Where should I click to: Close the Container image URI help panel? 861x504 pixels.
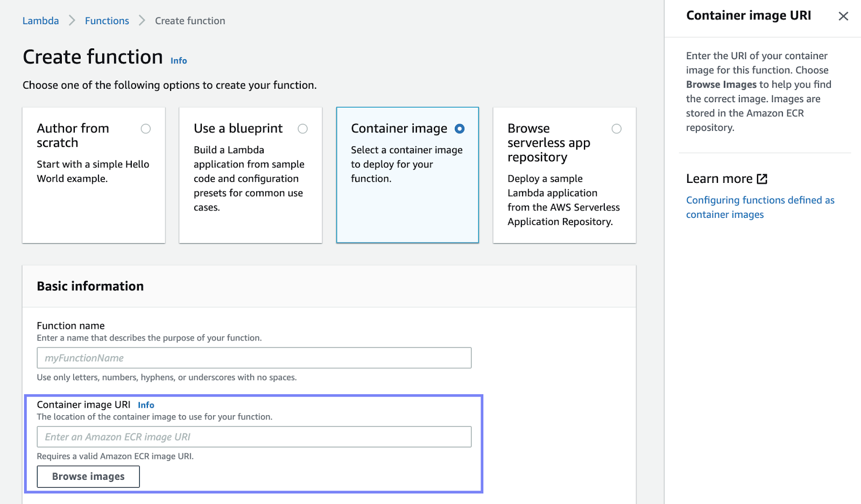[x=843, y=16]
